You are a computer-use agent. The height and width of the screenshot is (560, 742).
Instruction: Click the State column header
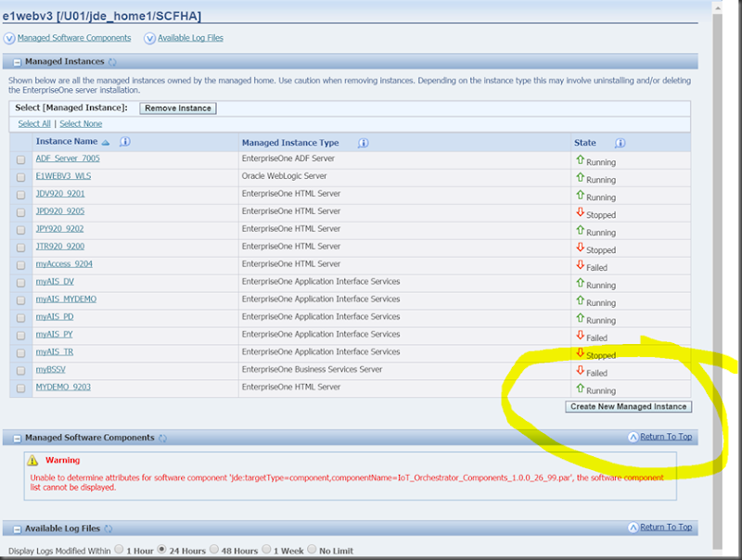pos(585,143)
